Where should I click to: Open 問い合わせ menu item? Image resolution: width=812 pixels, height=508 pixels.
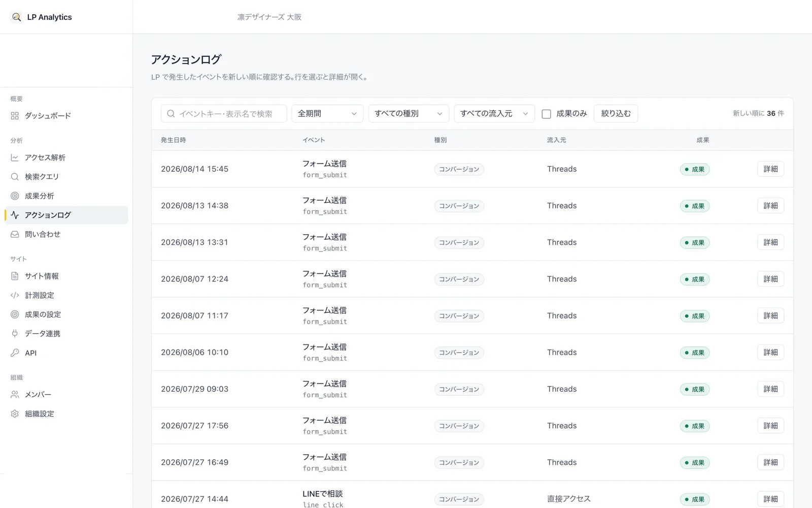(x=66, y=234)
